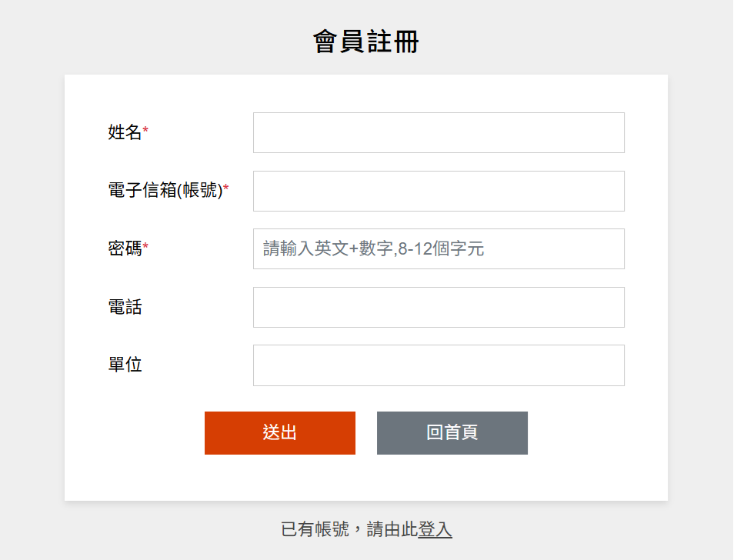Screen dimensions: 734x560
Task: Open the 登入 login link
Action: 435,529
